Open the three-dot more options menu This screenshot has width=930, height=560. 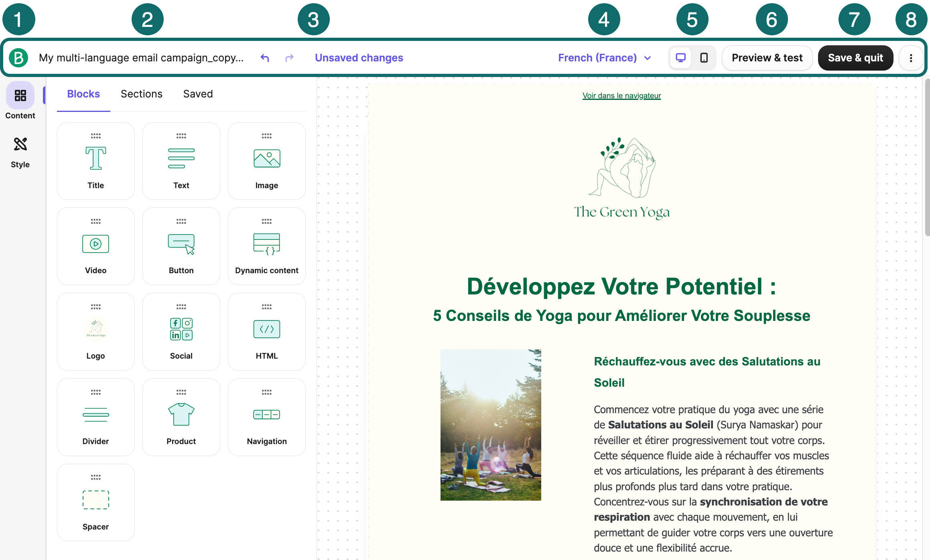911,58
